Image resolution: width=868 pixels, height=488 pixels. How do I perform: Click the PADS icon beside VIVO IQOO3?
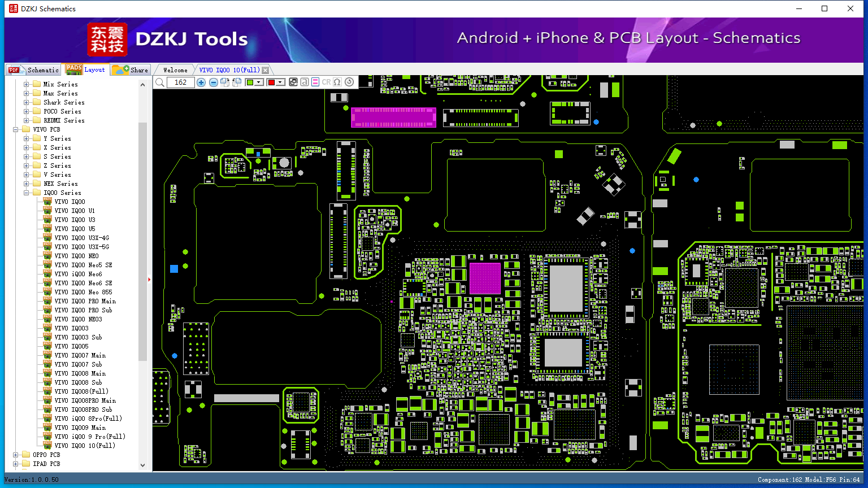coord(47,328)
